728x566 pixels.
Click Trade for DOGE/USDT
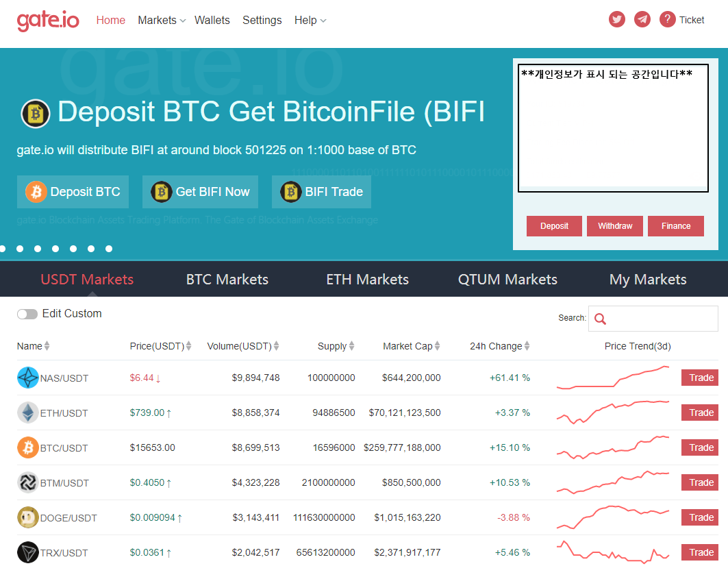[700, 517]
